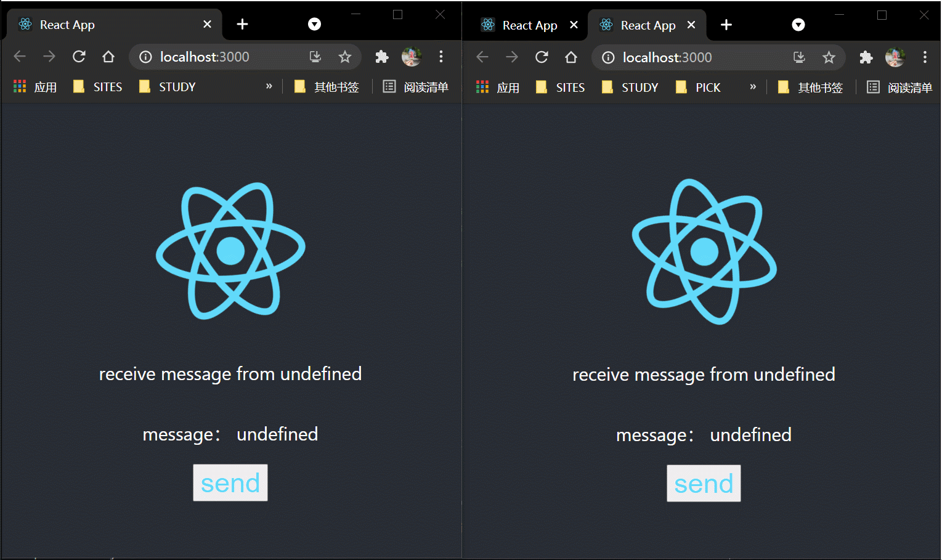View site info icon in left window address bar
The image size is (942, 560).
tap(145, 57)
